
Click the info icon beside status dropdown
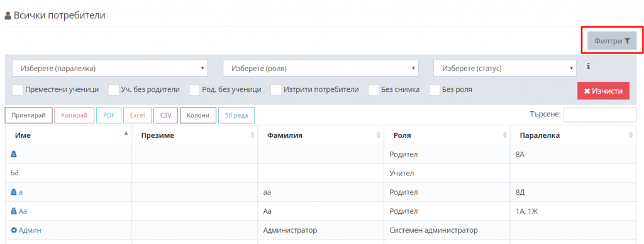tap(588, 66)
